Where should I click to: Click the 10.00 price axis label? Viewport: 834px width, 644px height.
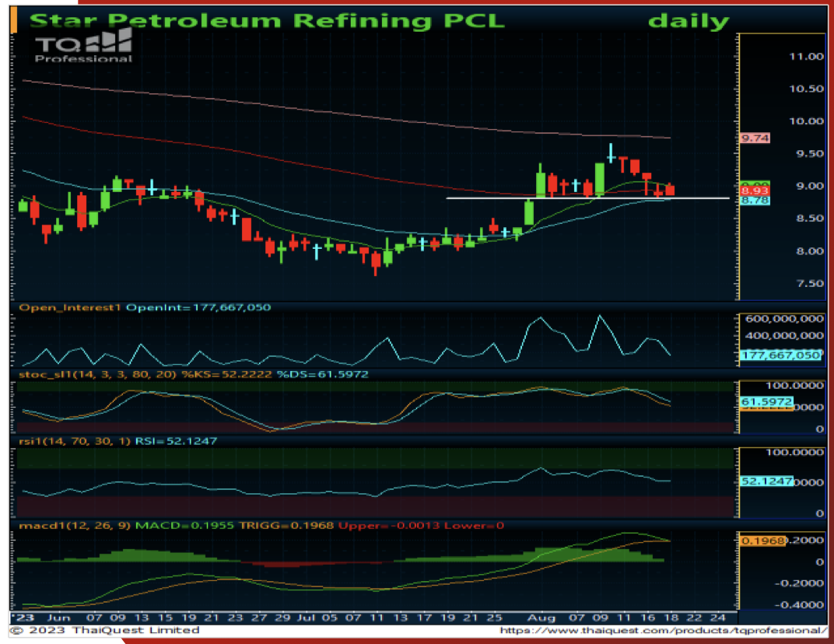coord(806,121)
